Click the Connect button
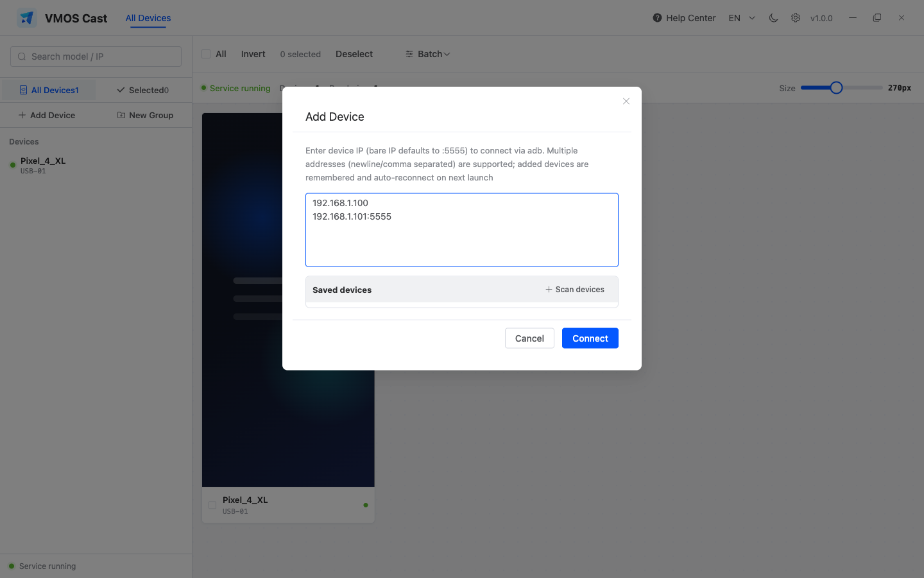Screen dimensions: 924x578 (590, 338)
